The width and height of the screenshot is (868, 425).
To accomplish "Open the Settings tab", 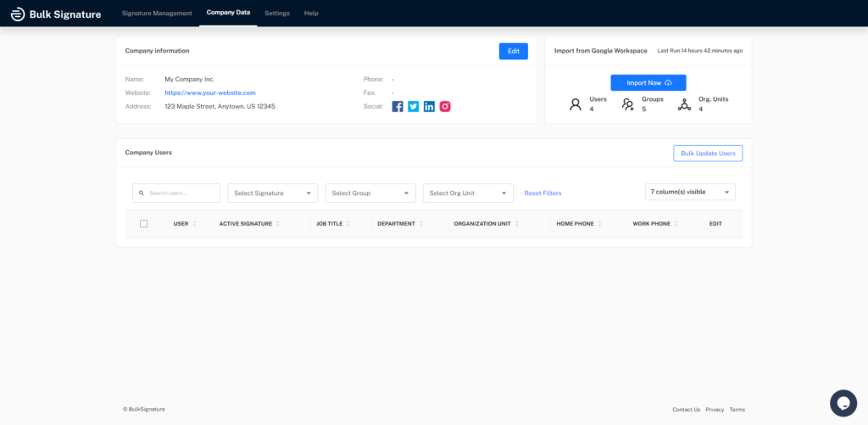I will click(277, 13).
